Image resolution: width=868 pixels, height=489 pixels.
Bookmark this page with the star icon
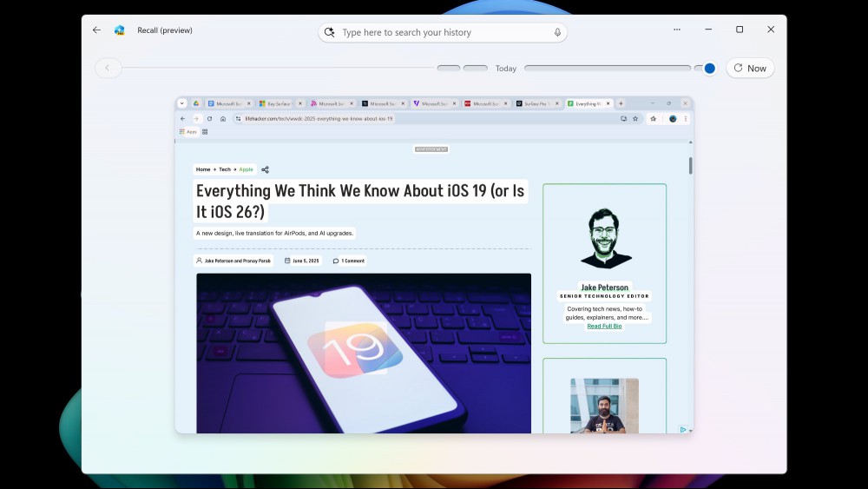click(635, 118)
